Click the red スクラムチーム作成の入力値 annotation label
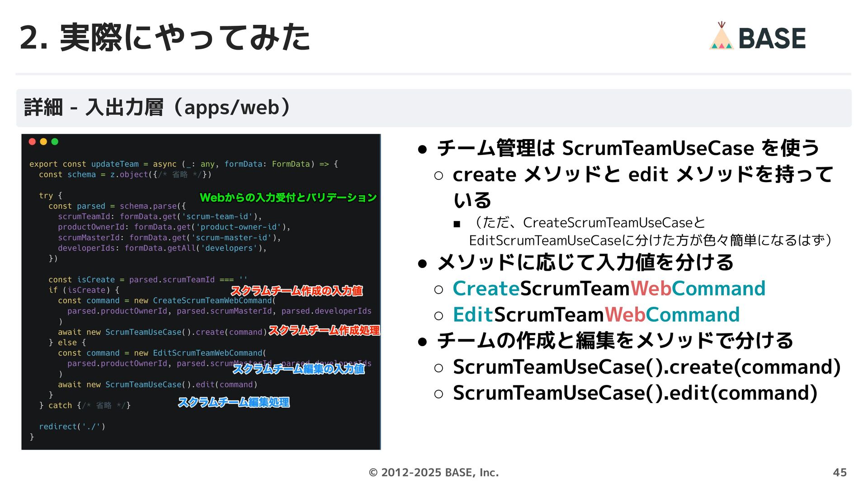Image resolution: width=868 pixels, height=488 pixels. [297, 291]
